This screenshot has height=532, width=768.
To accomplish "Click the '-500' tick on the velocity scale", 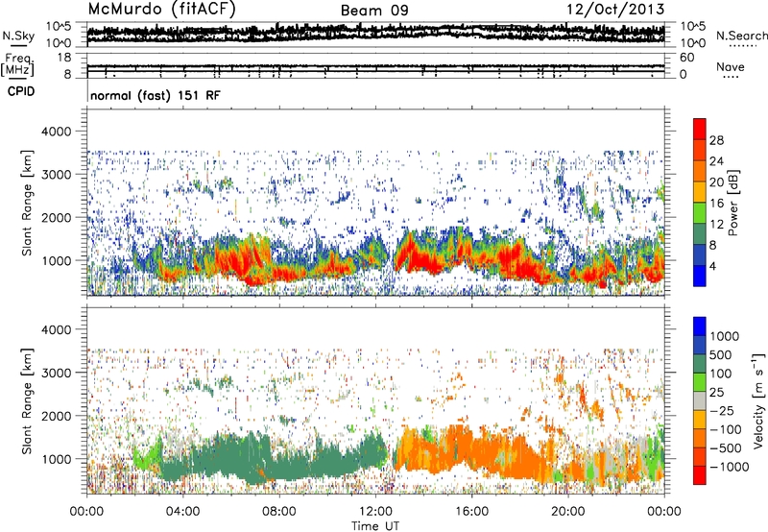I will [726, 448].
